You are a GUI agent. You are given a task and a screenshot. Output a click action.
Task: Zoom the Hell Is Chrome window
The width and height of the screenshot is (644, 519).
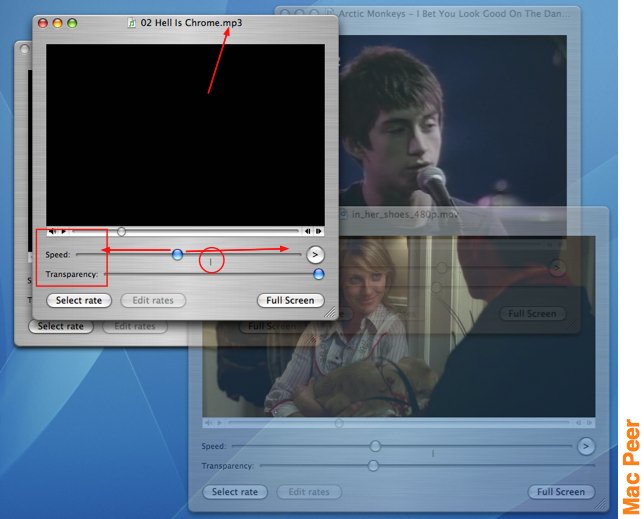(x=72, y=23)
